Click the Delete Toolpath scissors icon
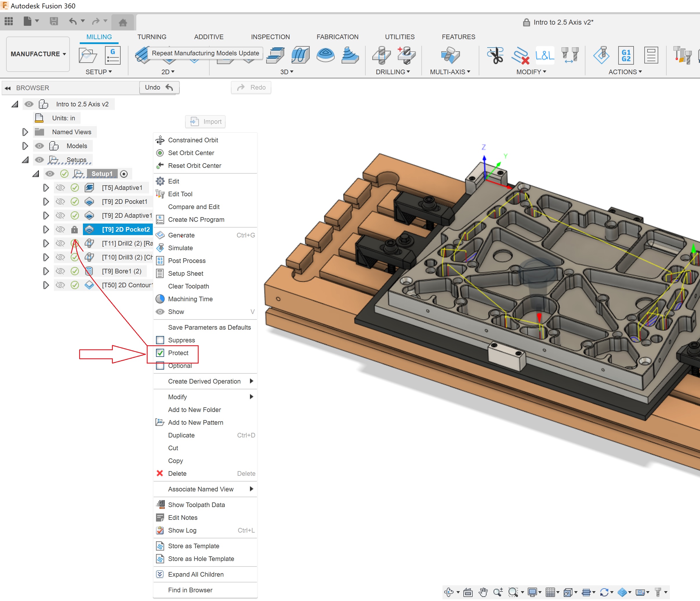Viewport: 700px width, 601px height. 495,55
